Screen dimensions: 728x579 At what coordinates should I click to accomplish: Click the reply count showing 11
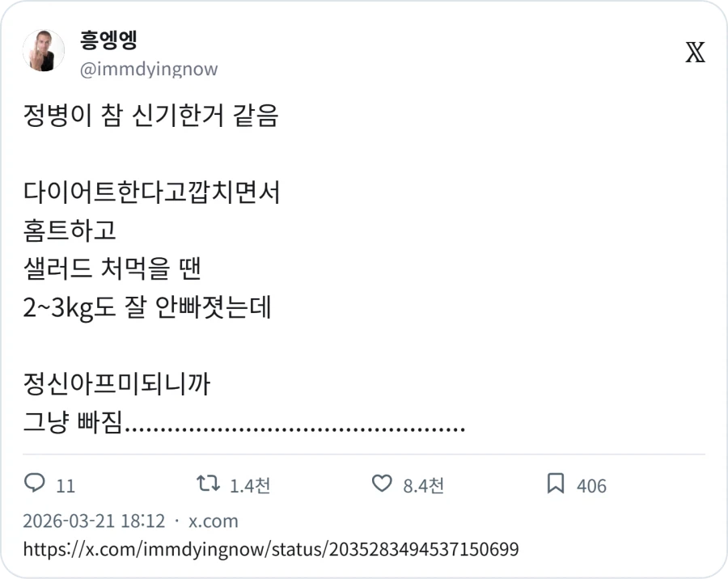point(64,486)
